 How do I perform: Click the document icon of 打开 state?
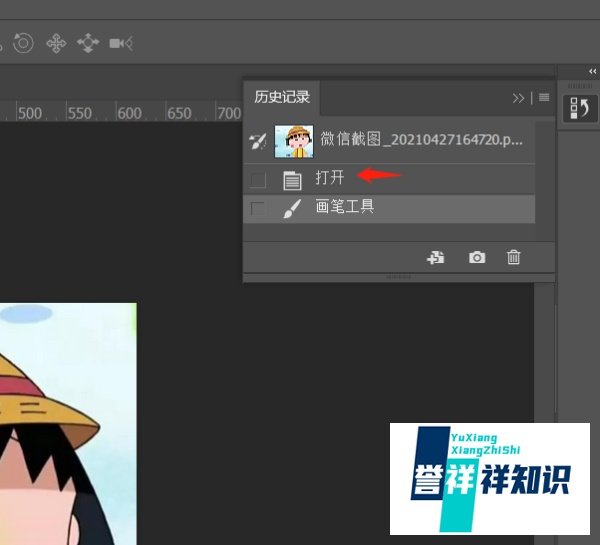(x=292, y=180)
